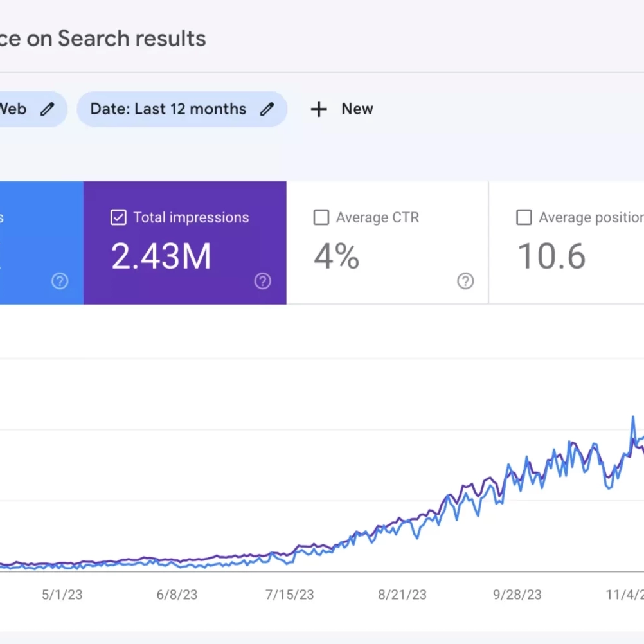Click the New filter button label
This screenshot has width=644, height=644.
pyautogui.click(x=357, y=109)
